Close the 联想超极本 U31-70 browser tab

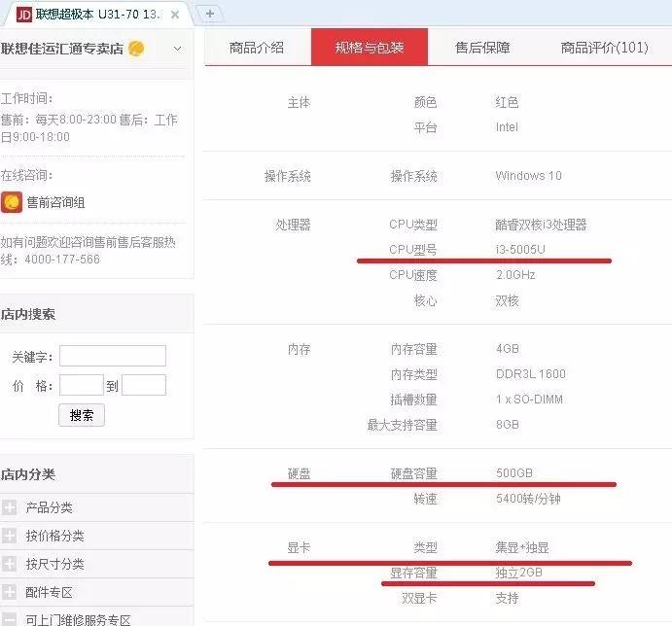pos(175,15)
